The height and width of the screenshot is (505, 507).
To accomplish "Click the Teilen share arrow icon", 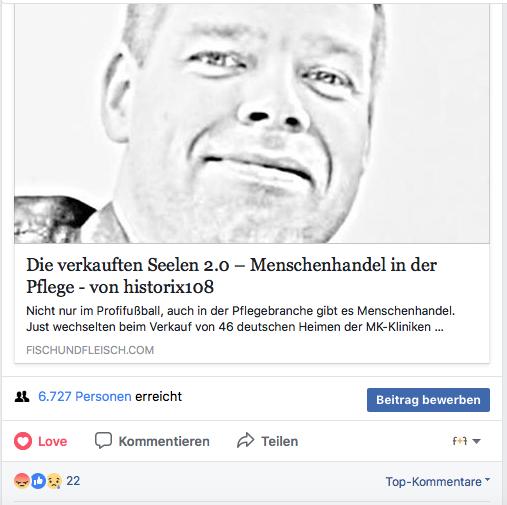I will pos(246,440).
